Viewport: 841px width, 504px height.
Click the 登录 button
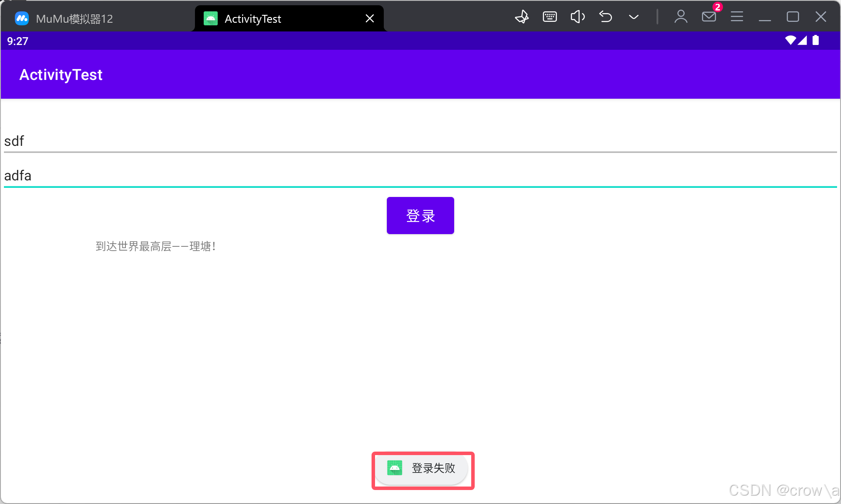pos(420,216)
